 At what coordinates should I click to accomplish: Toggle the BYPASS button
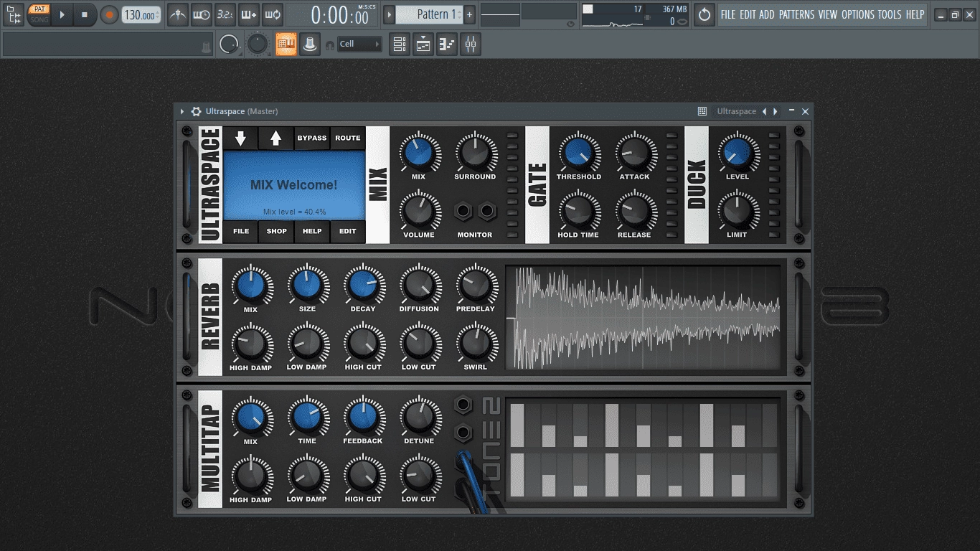click(312, 138)
